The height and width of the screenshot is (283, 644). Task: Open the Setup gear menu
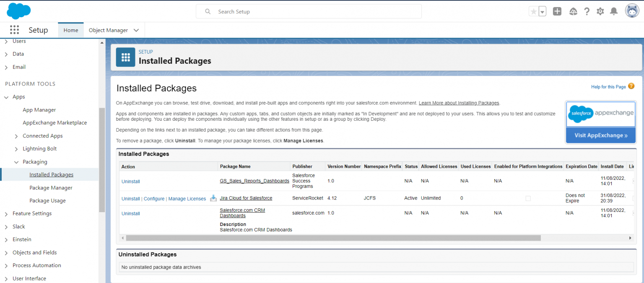click(600, 12)
